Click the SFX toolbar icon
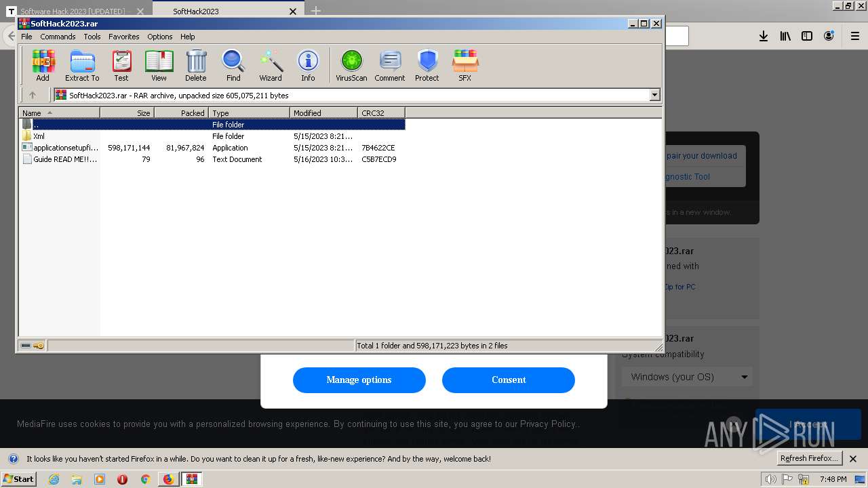 465,66
